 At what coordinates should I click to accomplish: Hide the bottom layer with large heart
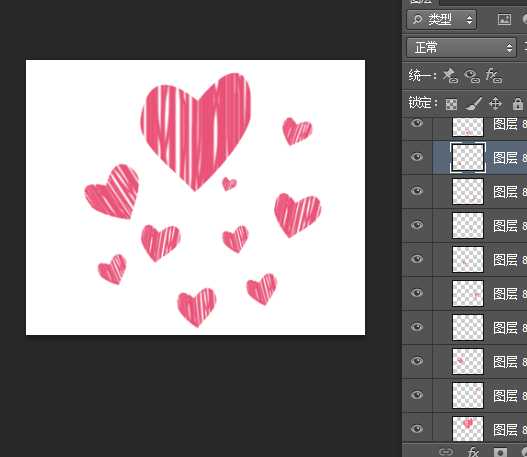[417, 429]
